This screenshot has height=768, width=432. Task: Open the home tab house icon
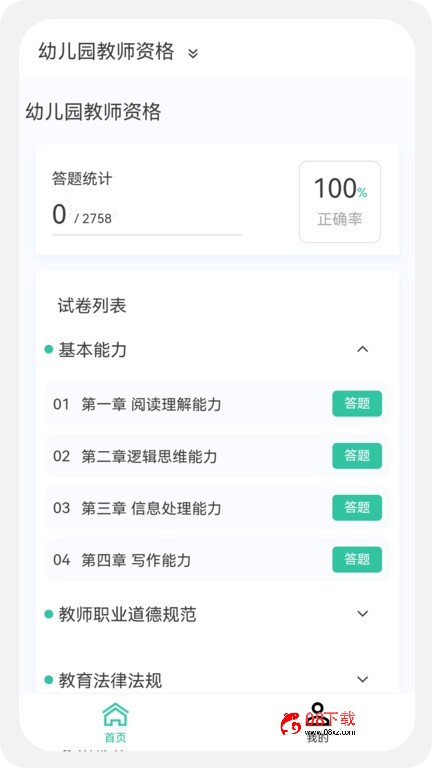coord(116,715)
